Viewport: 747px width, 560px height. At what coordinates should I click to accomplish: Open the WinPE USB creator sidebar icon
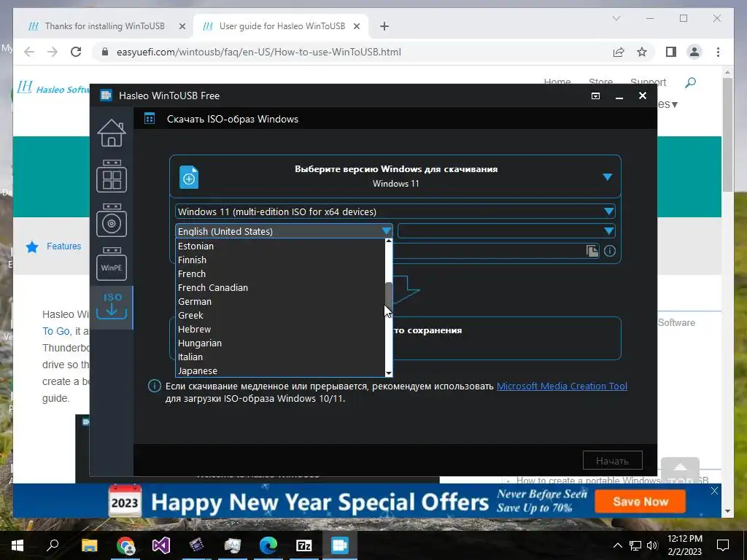pyautogui.click(x=112, y=264)
